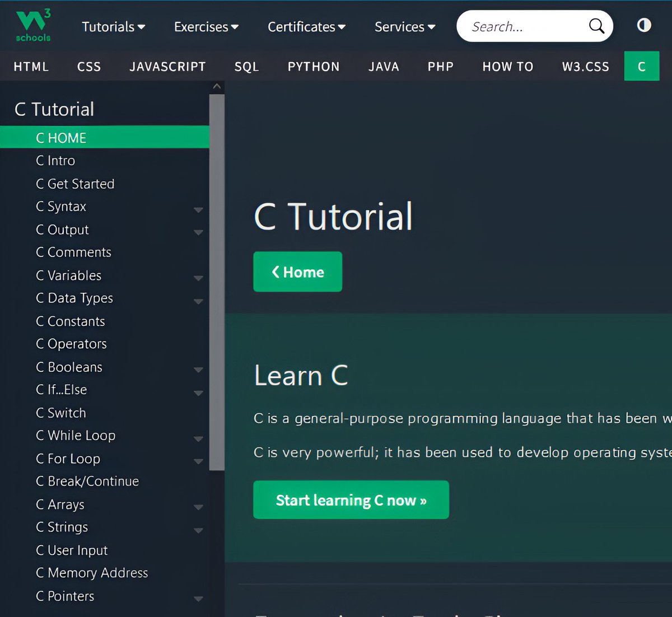The image size is (672, 617).
Task: Go to the JAVASCRIPT tab
Action: [167, 67]
